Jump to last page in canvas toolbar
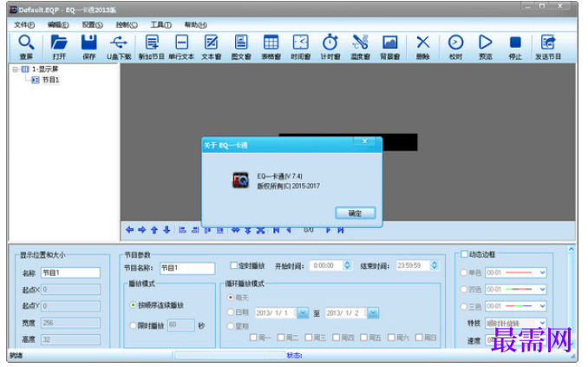The height and width of the screenshot is (367, 588). tap(341, 230)
